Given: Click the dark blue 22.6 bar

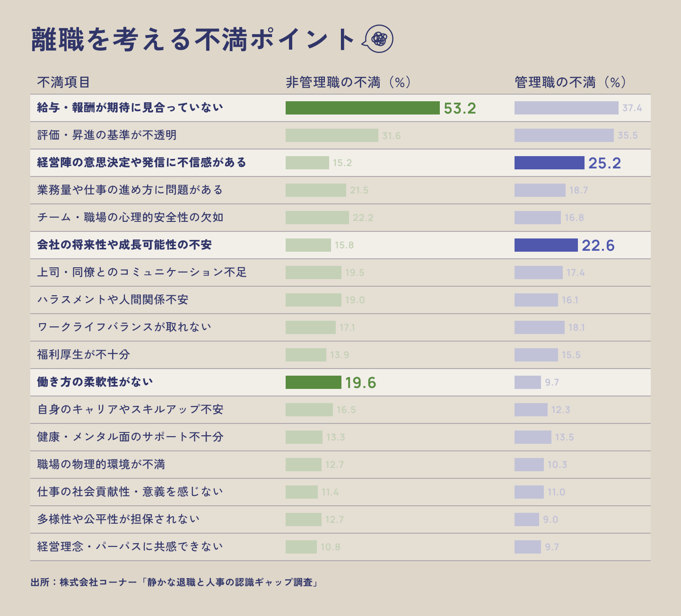Looking at the screenshot, I should point(546,245).
